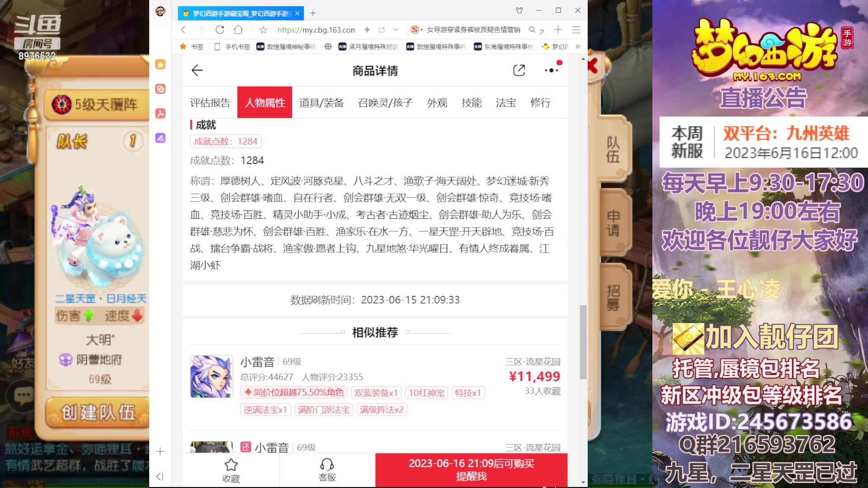The width and height of the screenshot is (868, 488).
Task: Open the 敦煌蜃境特殊事件 bookmark
Action: tap(436, 47)
